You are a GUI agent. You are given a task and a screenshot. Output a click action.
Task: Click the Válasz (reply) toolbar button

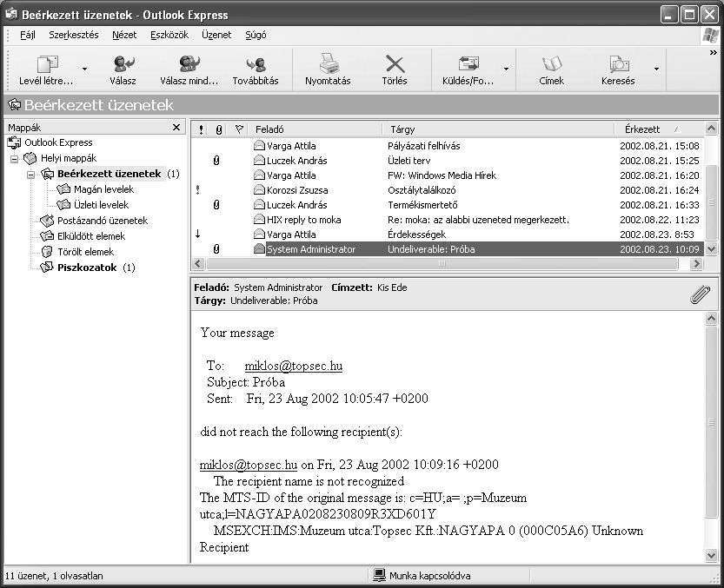coord(123,70)
